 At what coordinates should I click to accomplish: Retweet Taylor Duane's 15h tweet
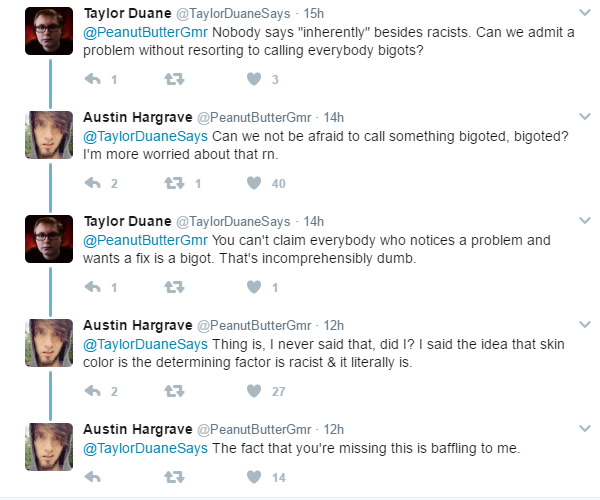[x=174, y=79]
